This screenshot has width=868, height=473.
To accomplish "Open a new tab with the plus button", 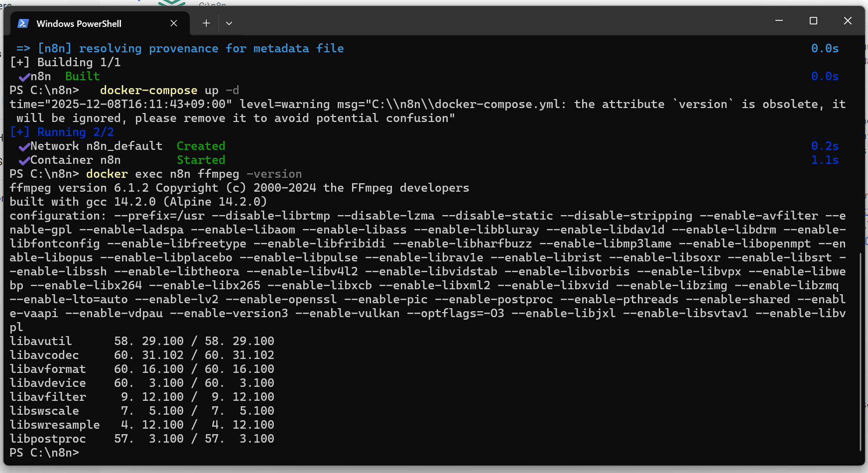I will click(206, 23).
